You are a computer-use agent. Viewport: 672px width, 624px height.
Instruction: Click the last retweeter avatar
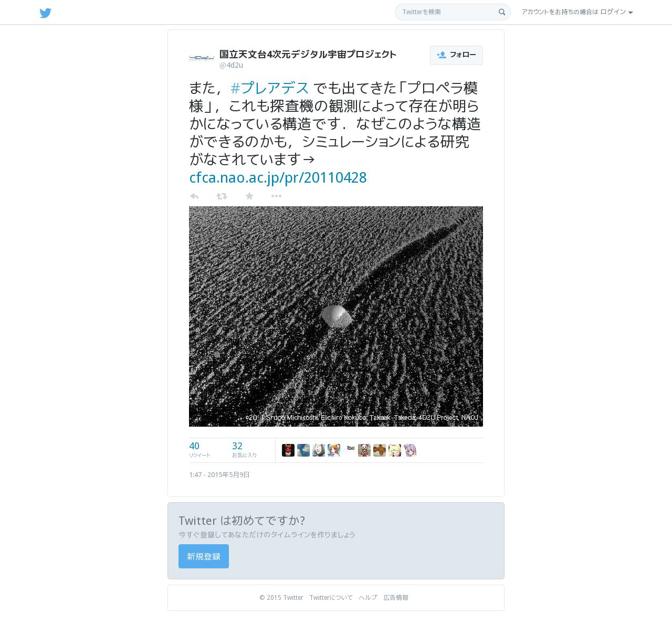[410, 450]
